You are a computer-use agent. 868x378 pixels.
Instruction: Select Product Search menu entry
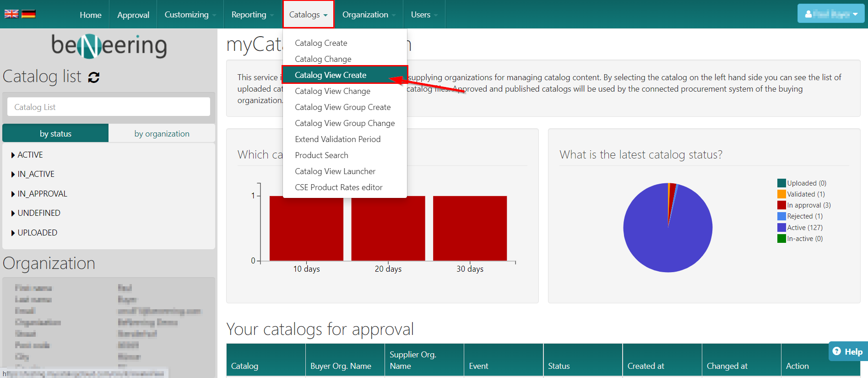[321, 155]
